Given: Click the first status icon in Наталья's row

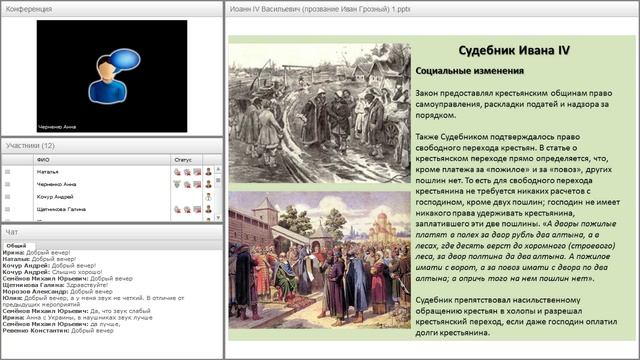Looking at the screenshot, I should tap(177, 172).
